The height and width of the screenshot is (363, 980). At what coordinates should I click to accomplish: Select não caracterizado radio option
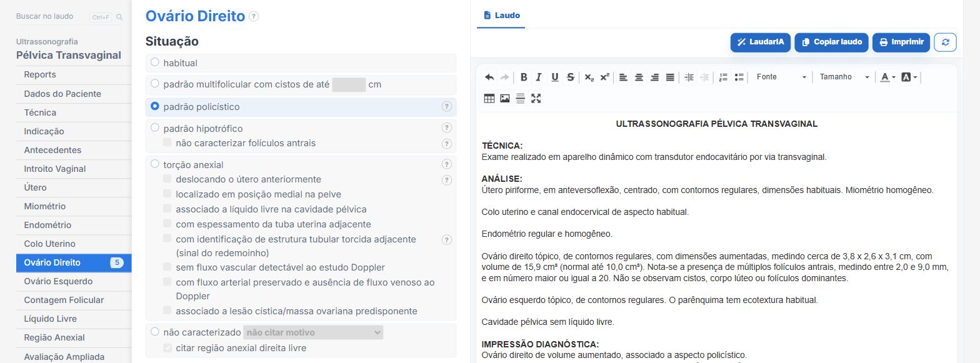155,332
